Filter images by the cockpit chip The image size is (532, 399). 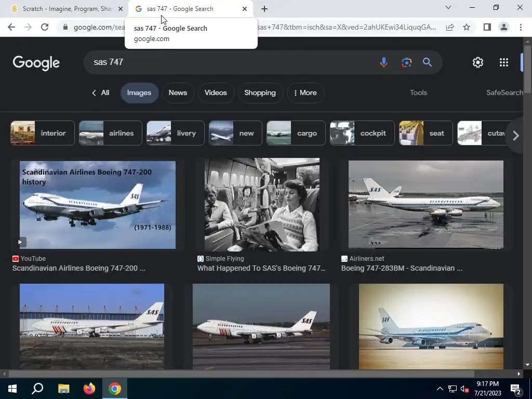tap(362, 133)
